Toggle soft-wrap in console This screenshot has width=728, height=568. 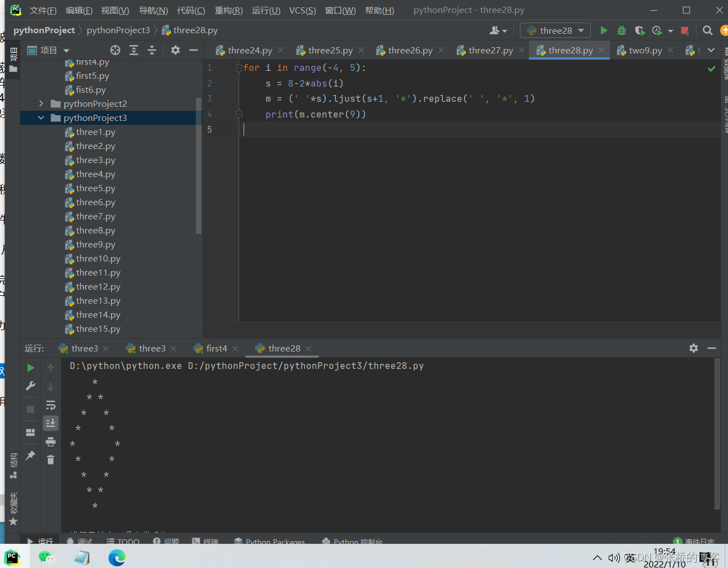tap(51, 405)
